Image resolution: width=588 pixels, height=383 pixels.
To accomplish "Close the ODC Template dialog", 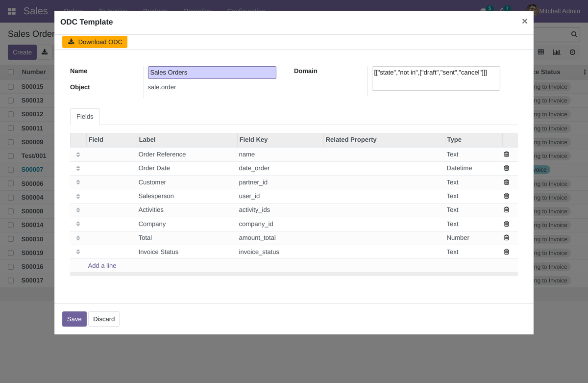I will [x=524, y=22].
